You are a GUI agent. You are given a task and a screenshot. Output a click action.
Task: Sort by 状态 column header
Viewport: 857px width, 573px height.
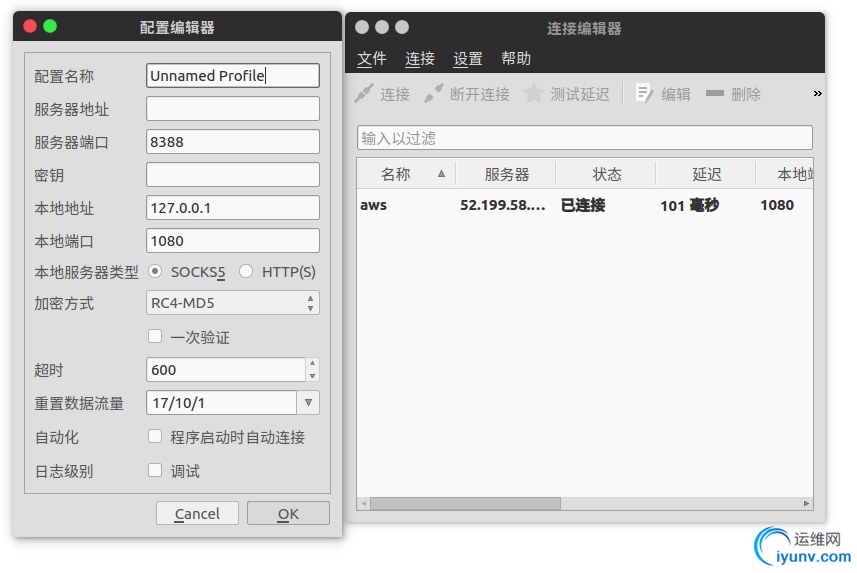click(606, 174)
